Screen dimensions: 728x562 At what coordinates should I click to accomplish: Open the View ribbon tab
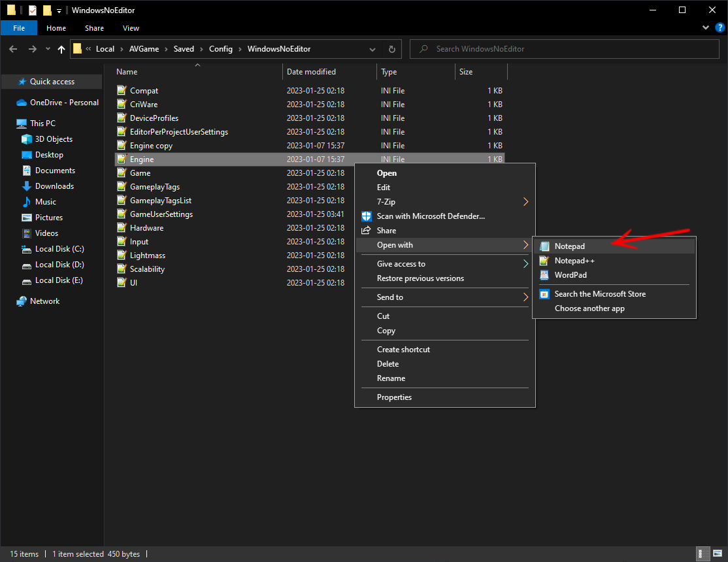[131, 28]
